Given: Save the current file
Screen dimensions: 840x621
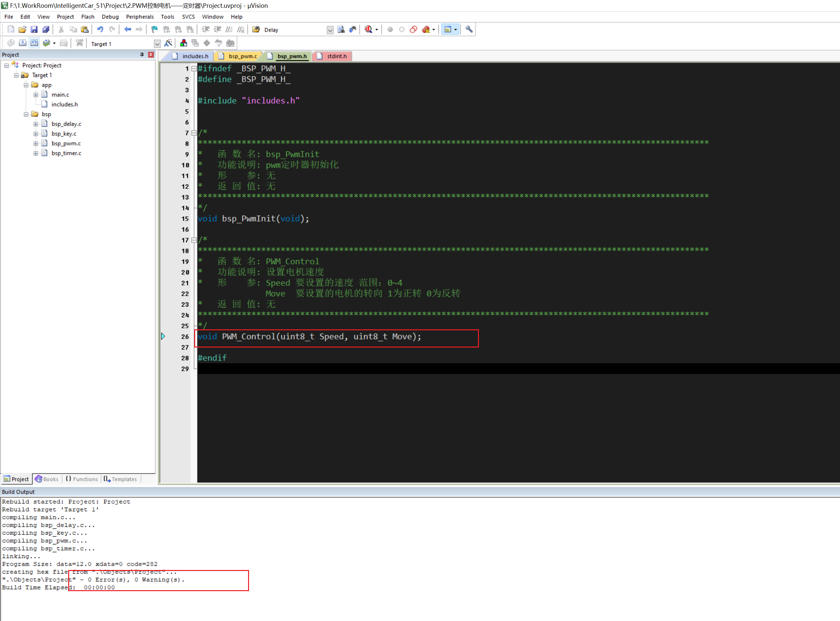Looking at the screenshot, I should pyautogui.click(x=34, y=30).
